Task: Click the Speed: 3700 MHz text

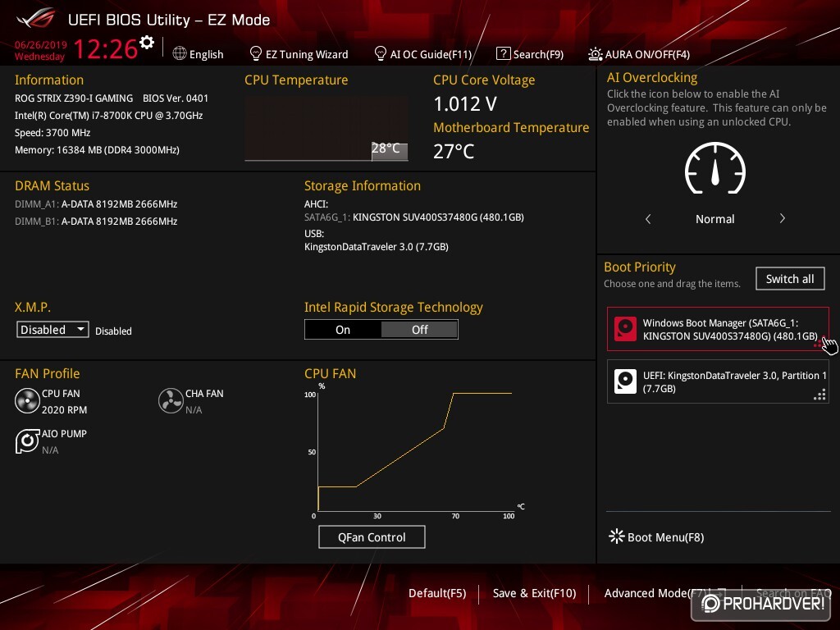Action: tap(52, 132)
